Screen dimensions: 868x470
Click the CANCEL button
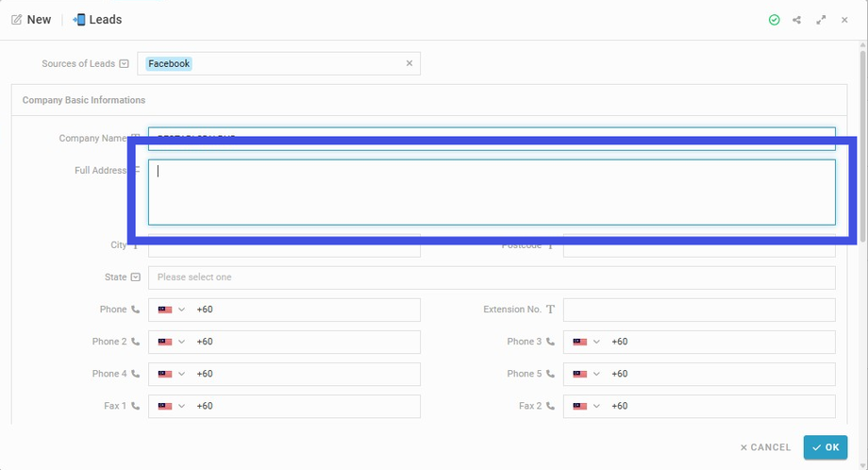point(765,447)
